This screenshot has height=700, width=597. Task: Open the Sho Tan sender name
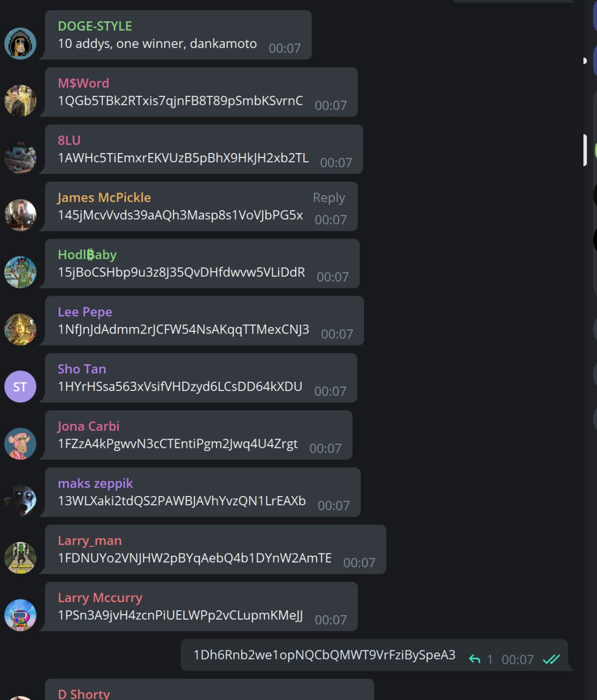tap(82, 369)
